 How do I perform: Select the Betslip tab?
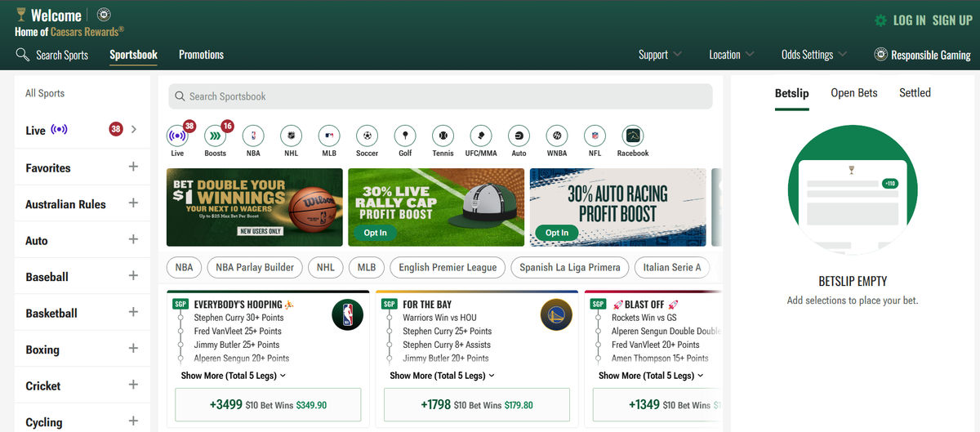(x=791, y=93)
